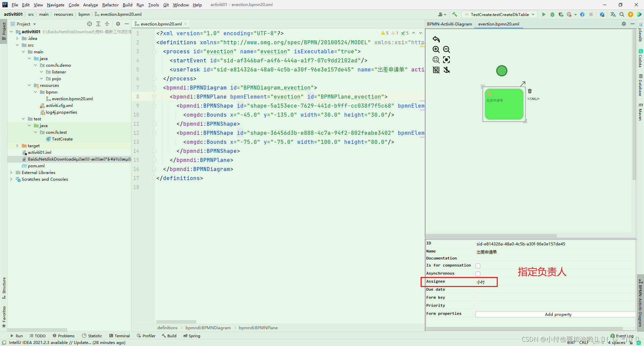Collapse the src folder
The width and height of the screenshot is (644, 346).
pyautogui.click(x=17, y=45)
